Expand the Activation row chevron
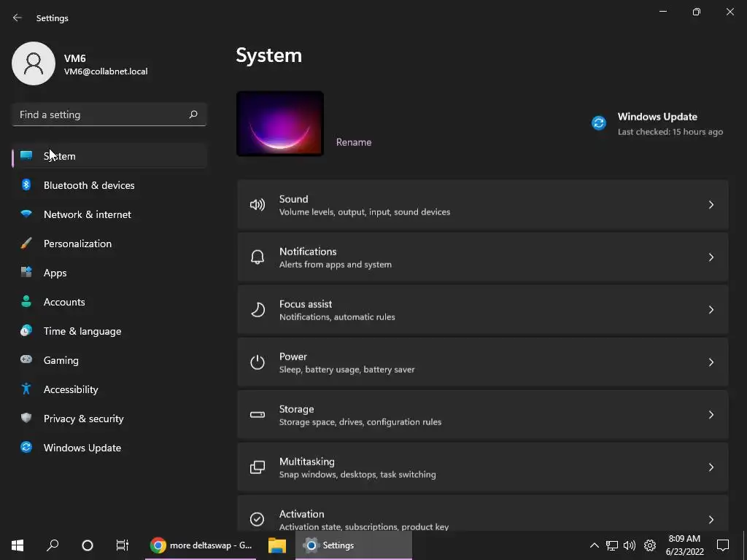This screenshot has height=560, width=747. [711, 519]
